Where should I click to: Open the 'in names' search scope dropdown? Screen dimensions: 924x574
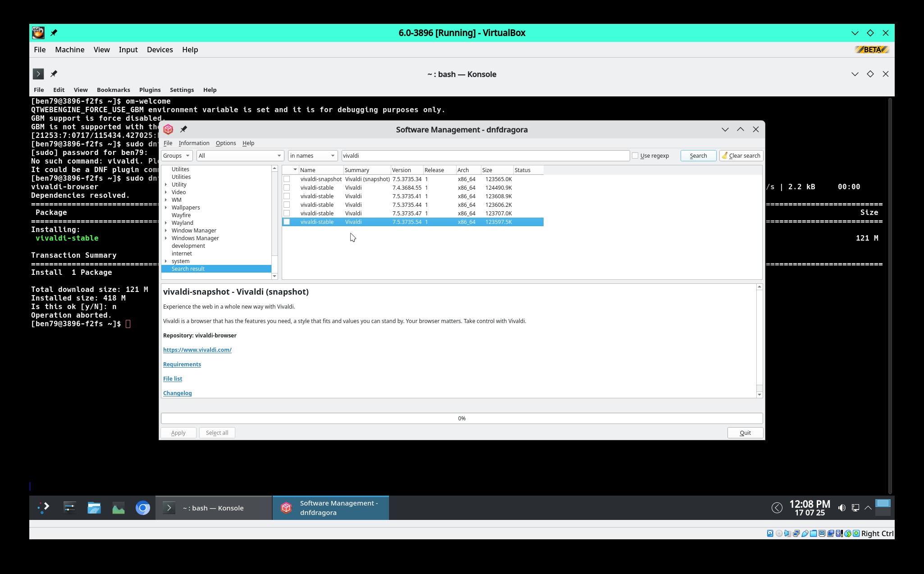point(313,155)
